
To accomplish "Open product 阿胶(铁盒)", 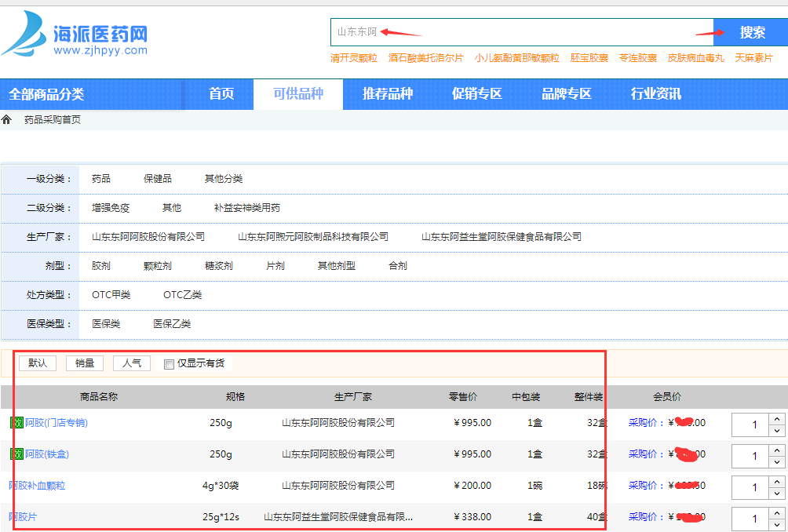I will [x=47, y=454].
